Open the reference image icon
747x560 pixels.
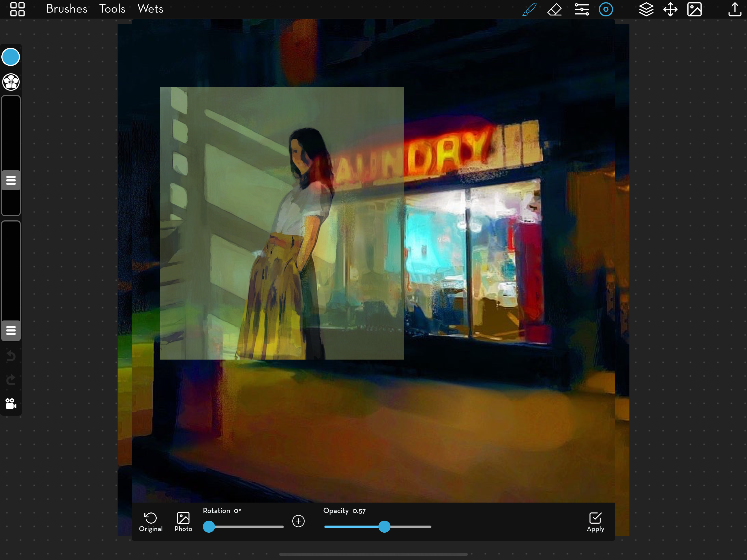pyautogui.click(x=694, y=9)
